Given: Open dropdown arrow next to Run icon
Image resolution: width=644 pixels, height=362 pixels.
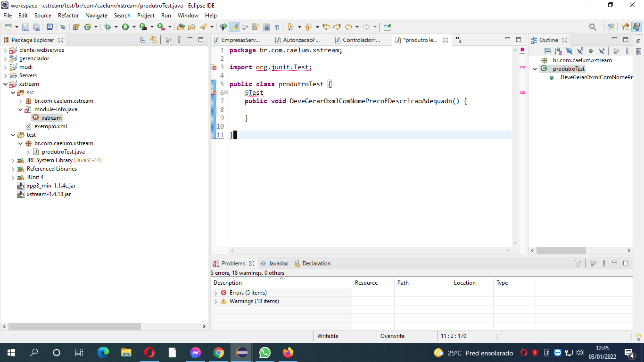Looking at the screenshot, I should [x=134, y=27].
